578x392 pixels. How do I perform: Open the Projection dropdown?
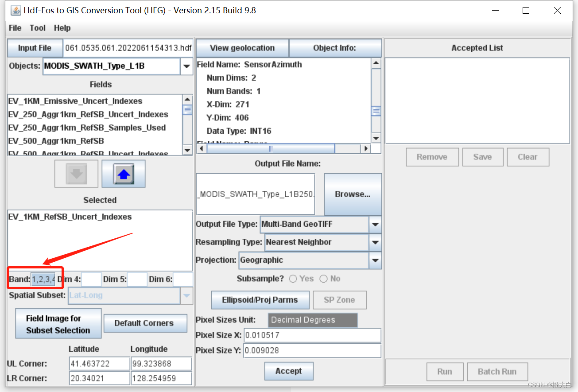coord(375,260)
